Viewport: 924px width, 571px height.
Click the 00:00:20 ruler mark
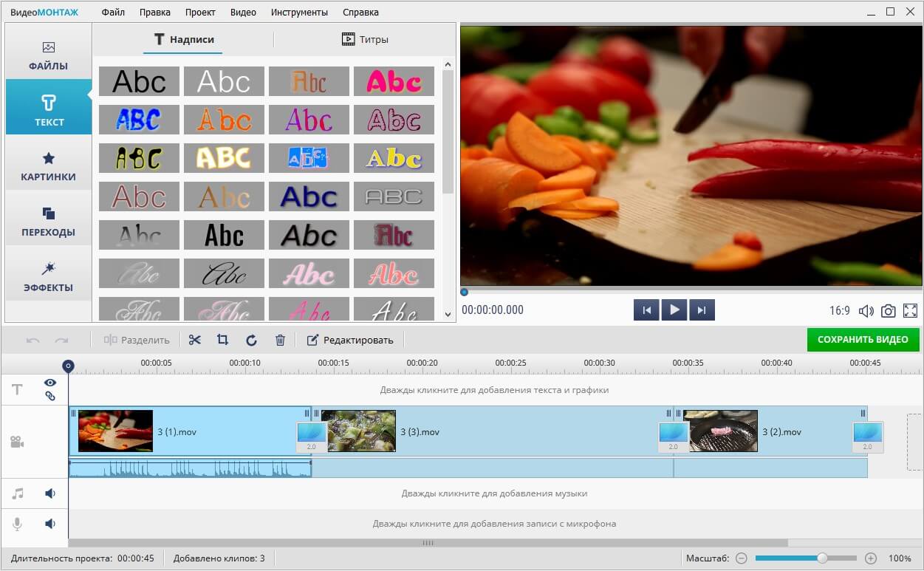tap(422, 363)
